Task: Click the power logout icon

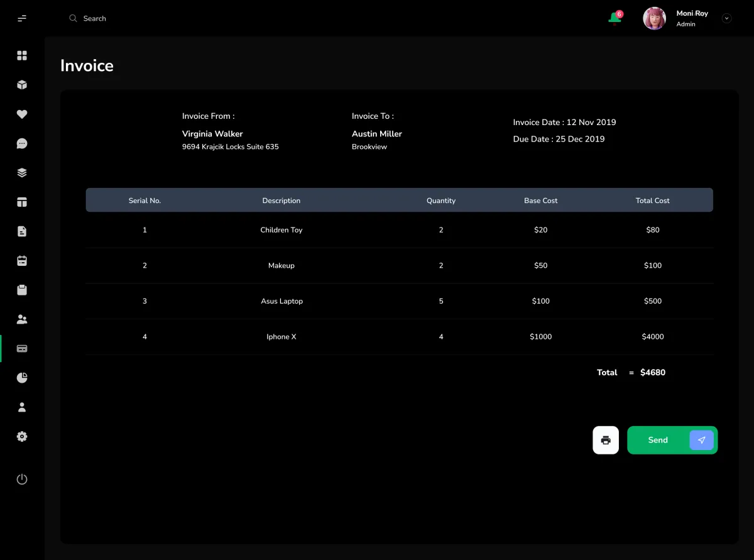Action: [22, 479]
